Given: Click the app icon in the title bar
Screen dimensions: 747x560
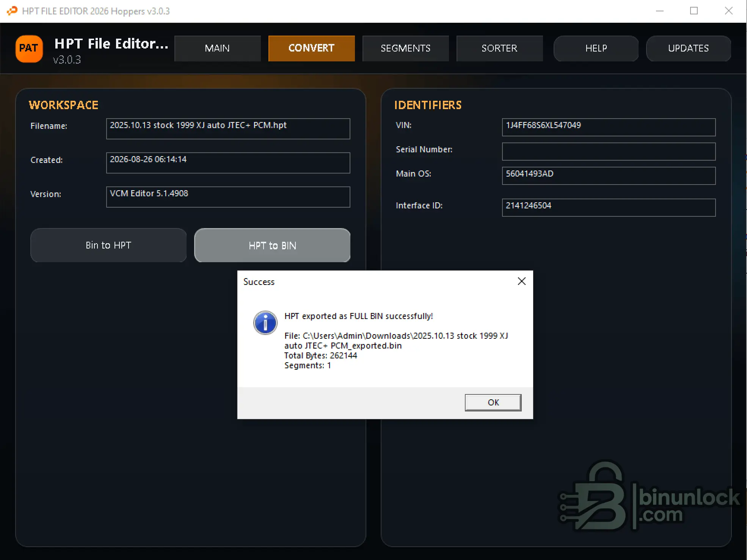Looking at the screenshot, I should point(12,11).
